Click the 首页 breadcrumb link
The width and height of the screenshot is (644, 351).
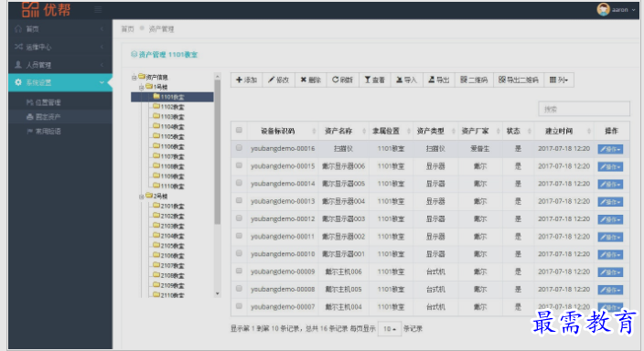pyautogui.click(x=127, y=28)
